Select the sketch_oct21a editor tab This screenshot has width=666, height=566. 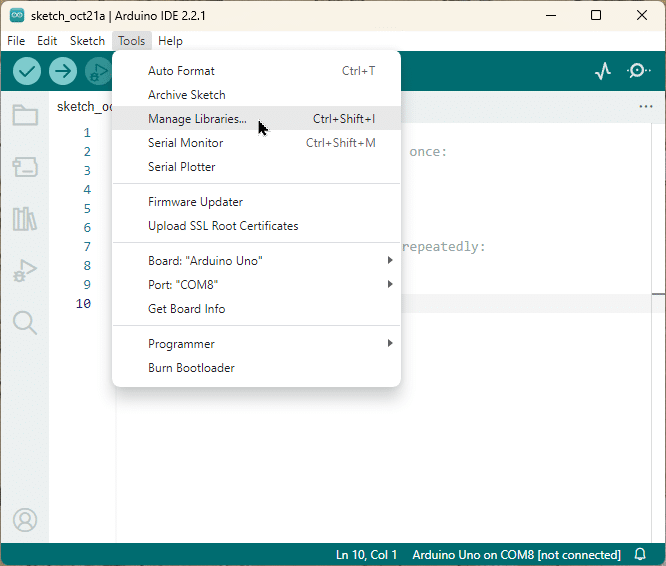coord(83,106)
